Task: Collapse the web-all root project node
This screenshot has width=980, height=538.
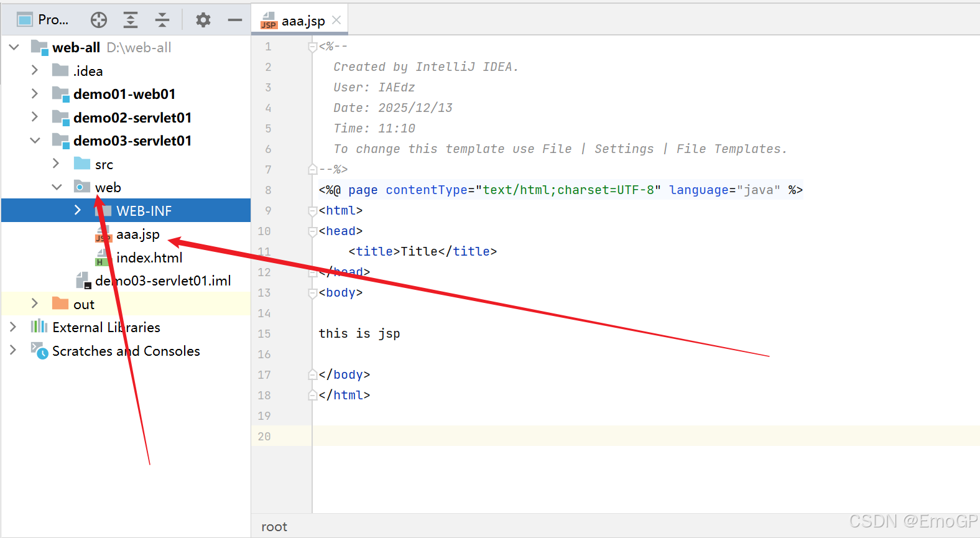Action: [x=14, y=47]
